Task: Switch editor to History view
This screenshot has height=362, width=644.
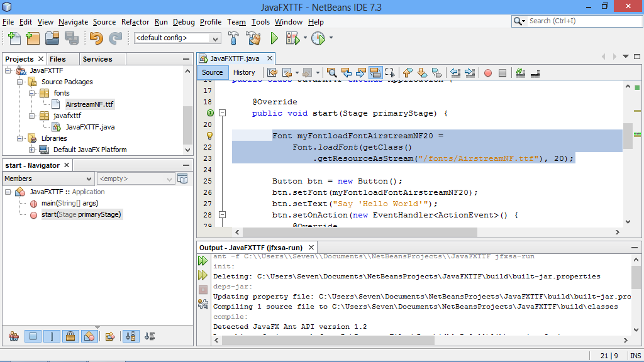Action: pos(244,72)
